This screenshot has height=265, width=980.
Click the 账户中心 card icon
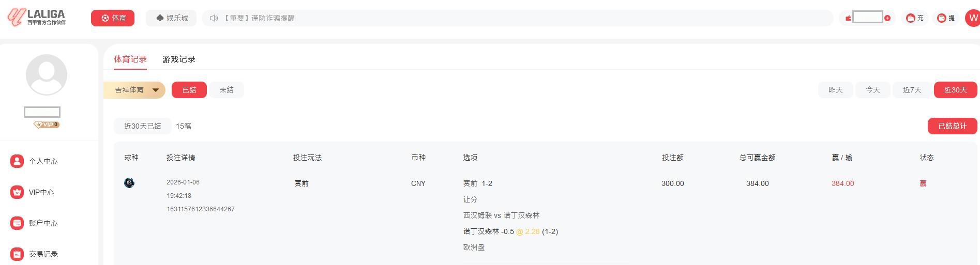point(17,223)
